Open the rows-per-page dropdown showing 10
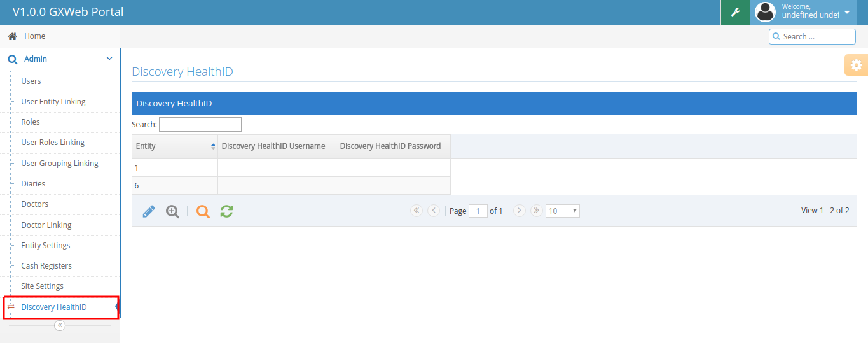Screen dimensions: 868x343 click(x=563, y=211)
